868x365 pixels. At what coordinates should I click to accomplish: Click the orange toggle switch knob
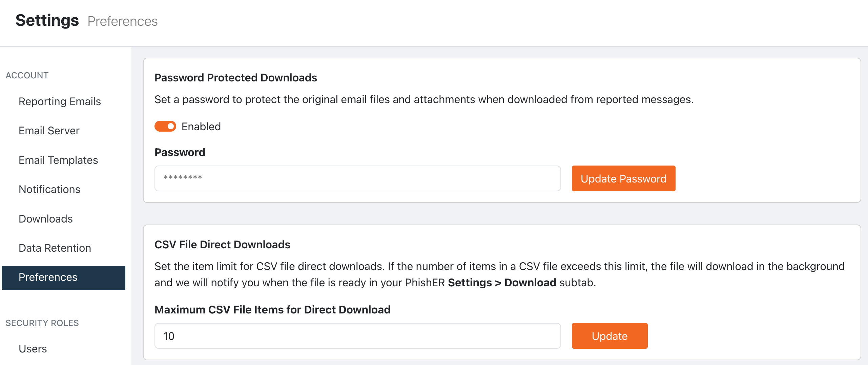(170, 126)
